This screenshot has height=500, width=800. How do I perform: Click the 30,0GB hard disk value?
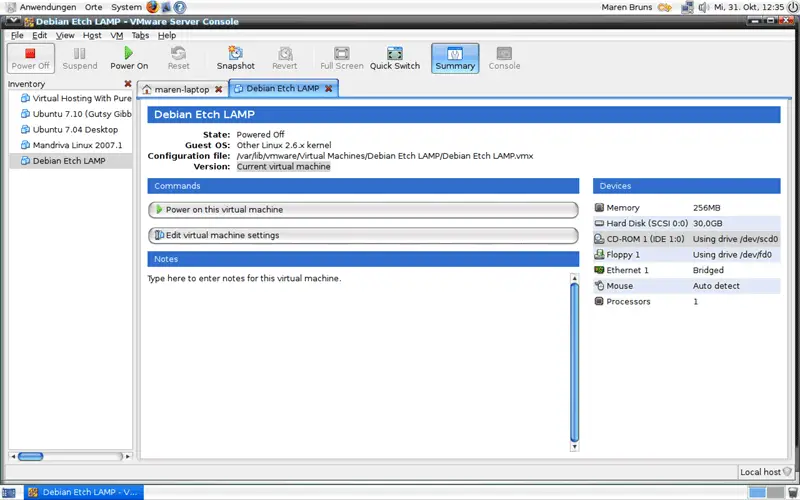[x=708, y=223]
